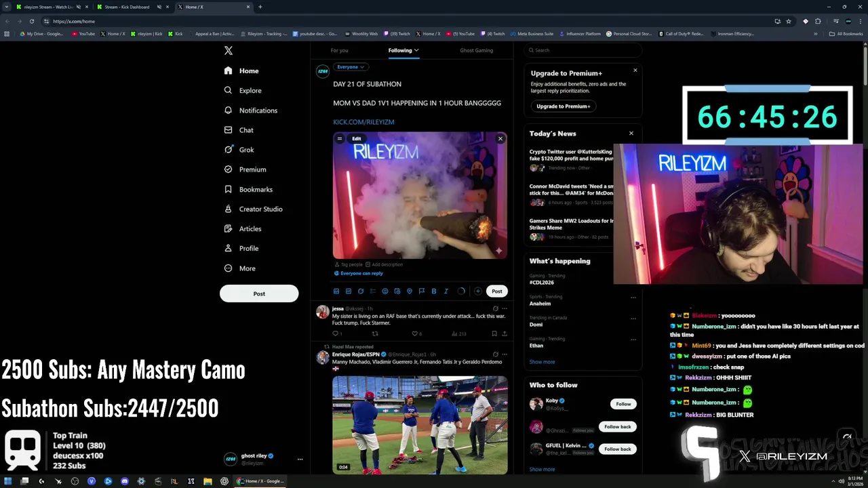
Task: Like jessa's post
Action: [x=415, y=333]
